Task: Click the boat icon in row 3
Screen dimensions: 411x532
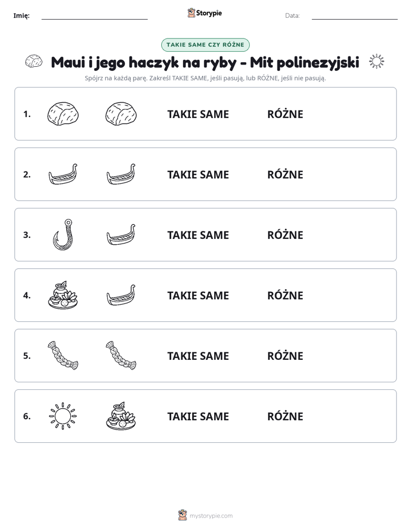Action: tap(121, 234)
